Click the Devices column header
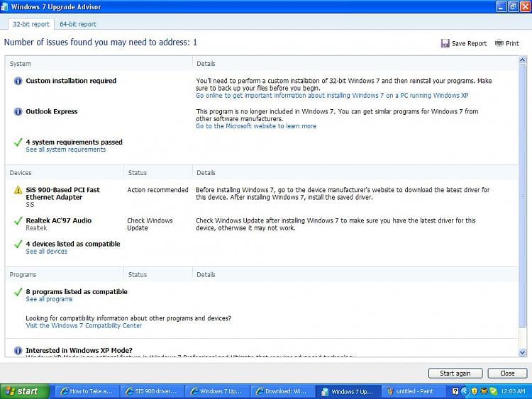 coord(21,173)
